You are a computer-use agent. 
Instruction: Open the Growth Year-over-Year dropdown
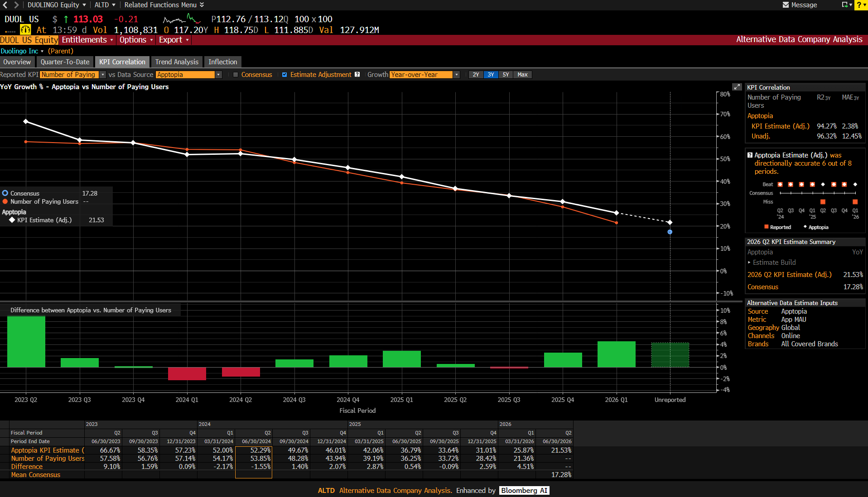[424, 75]
